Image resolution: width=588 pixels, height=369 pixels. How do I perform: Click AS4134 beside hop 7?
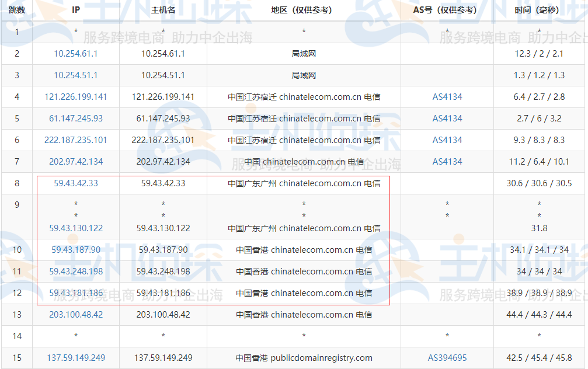(446, 162)
